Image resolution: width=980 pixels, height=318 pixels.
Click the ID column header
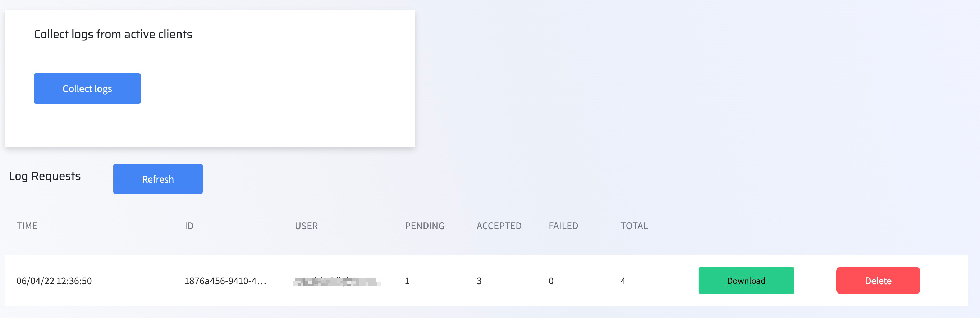pos(189,226)
